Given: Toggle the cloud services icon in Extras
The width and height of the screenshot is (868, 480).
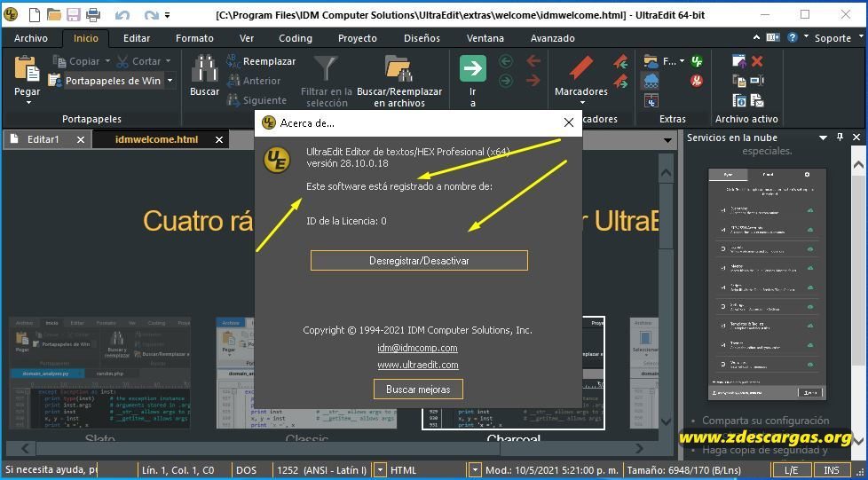Looking at the screenshot, I should click(x=651, y=81).
